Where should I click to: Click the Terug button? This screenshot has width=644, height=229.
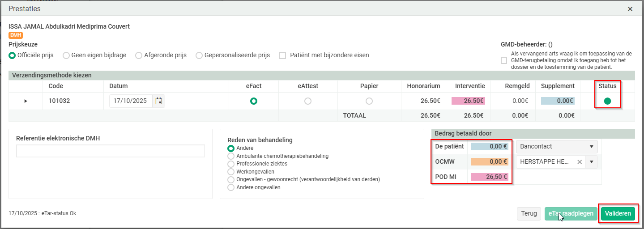(x=529, y=214)
